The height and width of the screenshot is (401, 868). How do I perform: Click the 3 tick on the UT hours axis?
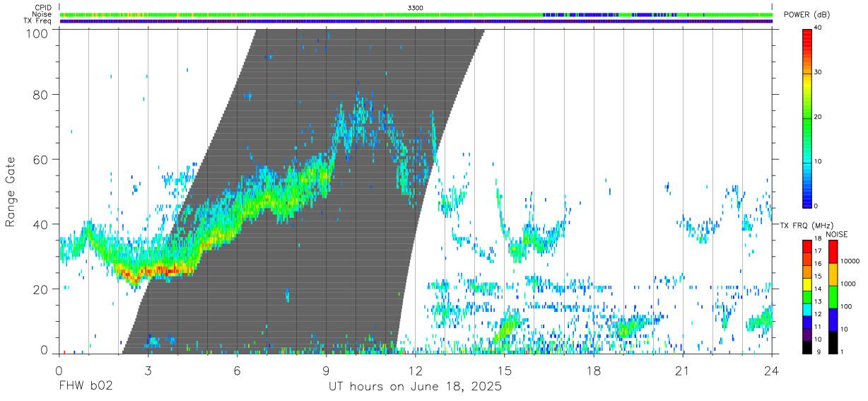tap(148, 371)
